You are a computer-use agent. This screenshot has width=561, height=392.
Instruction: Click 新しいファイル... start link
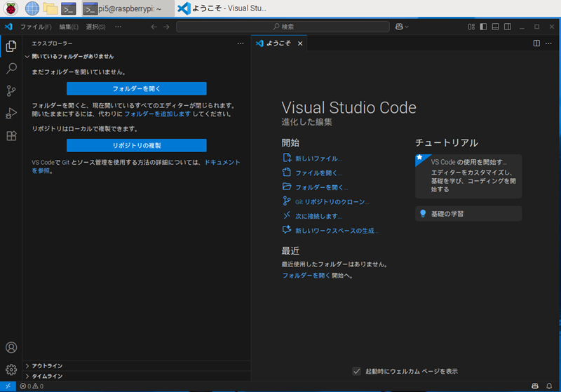(x=318, y=158)
